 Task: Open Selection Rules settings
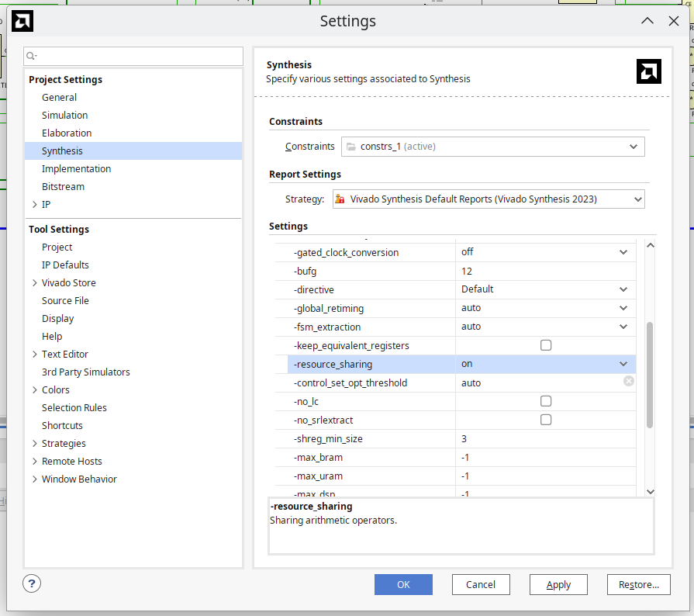tap(74, 408)
